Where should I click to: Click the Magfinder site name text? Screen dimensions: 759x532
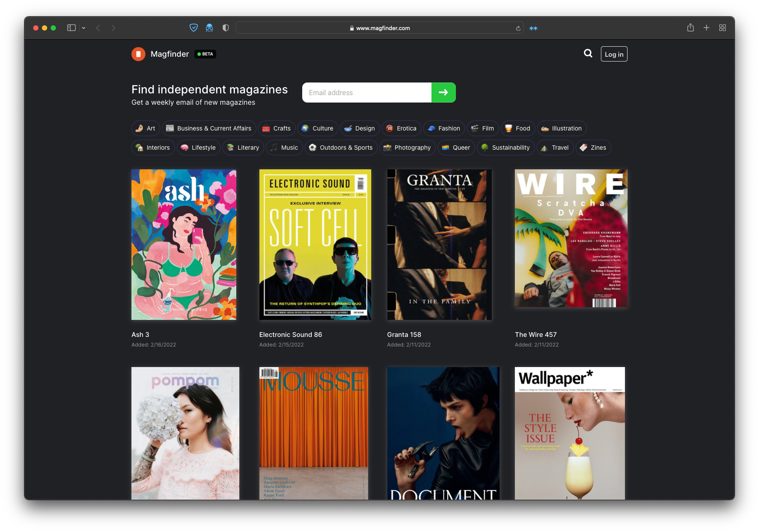170,54
